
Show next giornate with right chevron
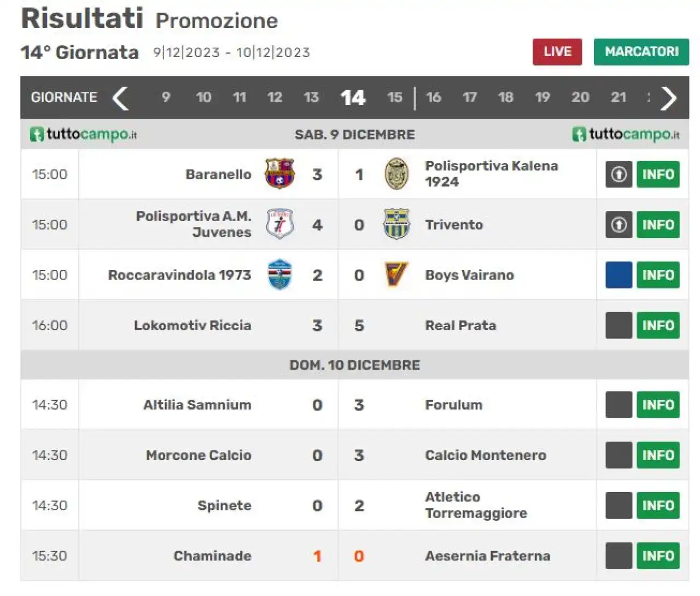point(668,98)
